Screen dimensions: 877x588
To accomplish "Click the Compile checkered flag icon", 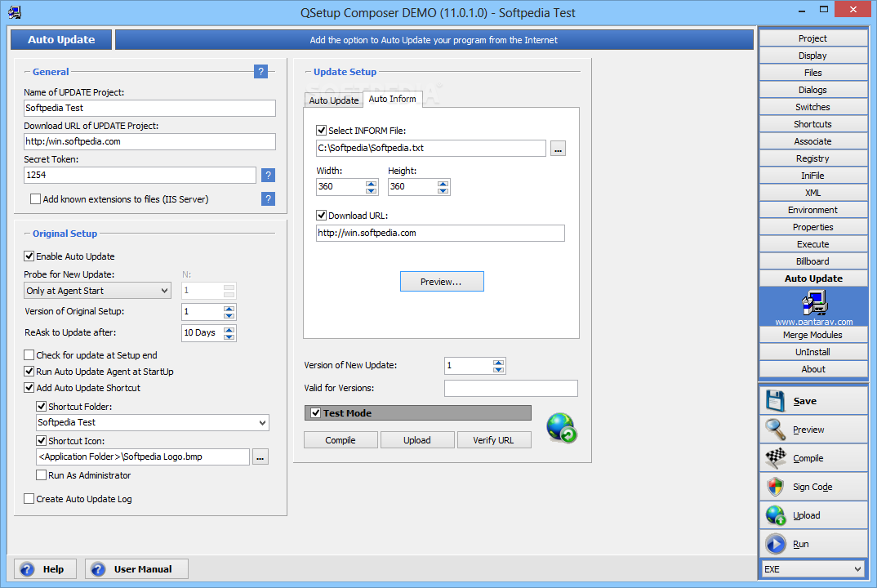I will 775,458.
